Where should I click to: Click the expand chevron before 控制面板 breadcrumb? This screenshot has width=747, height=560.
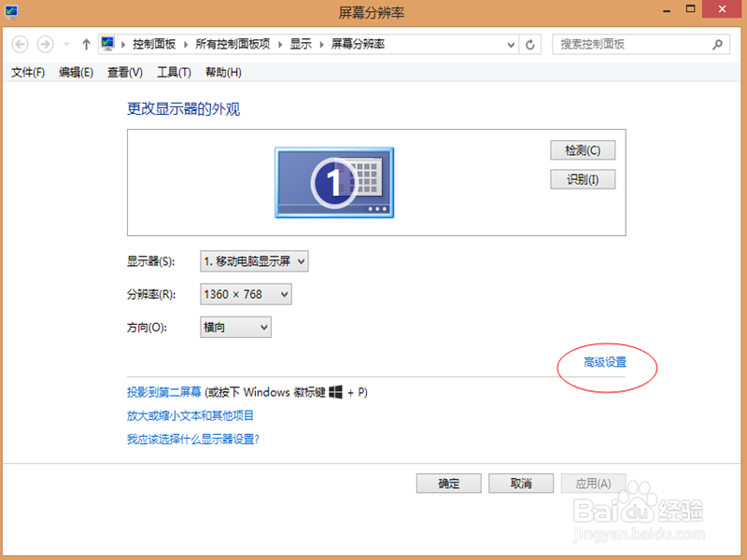[123, 45]
